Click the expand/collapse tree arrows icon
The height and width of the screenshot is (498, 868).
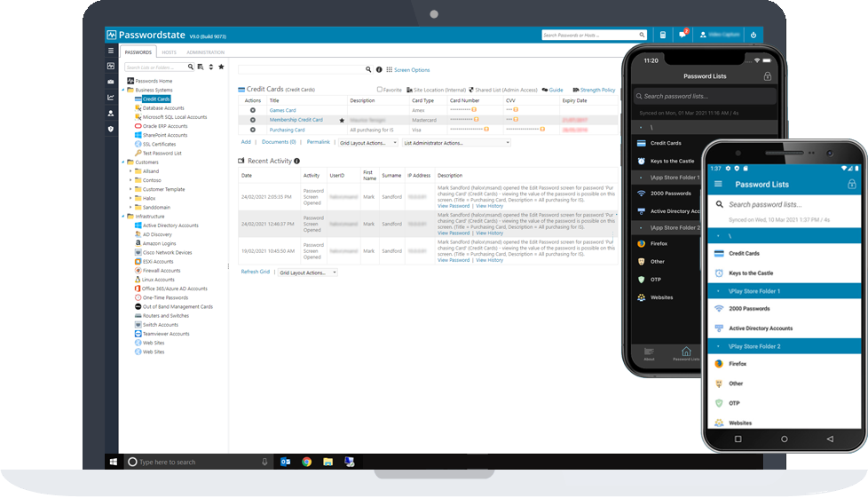(x=211, y=67)
